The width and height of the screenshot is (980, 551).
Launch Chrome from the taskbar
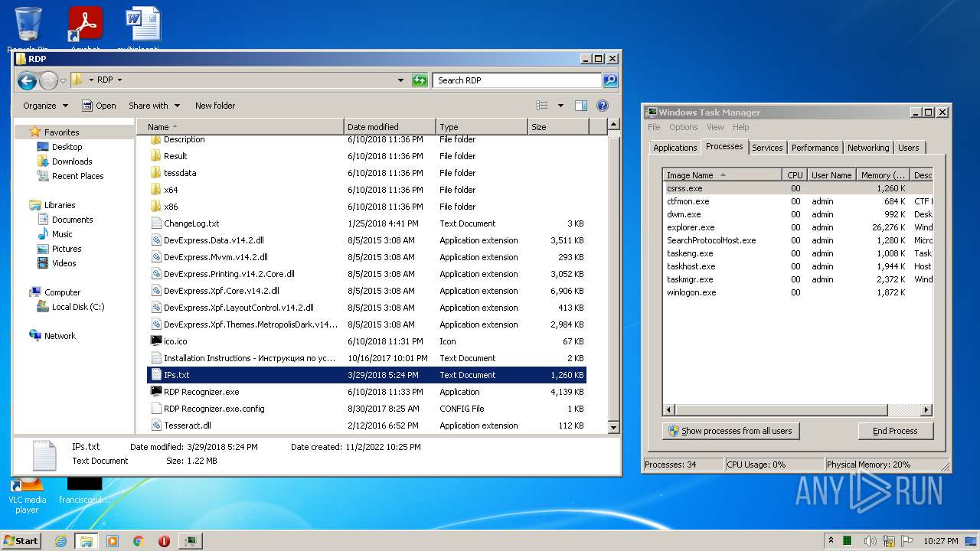coord(139,541)
